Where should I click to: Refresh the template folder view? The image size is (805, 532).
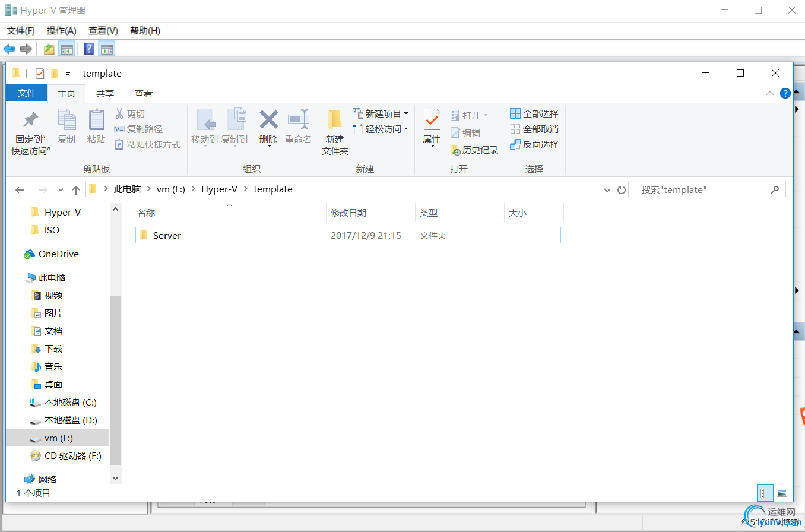click(622, 190)
